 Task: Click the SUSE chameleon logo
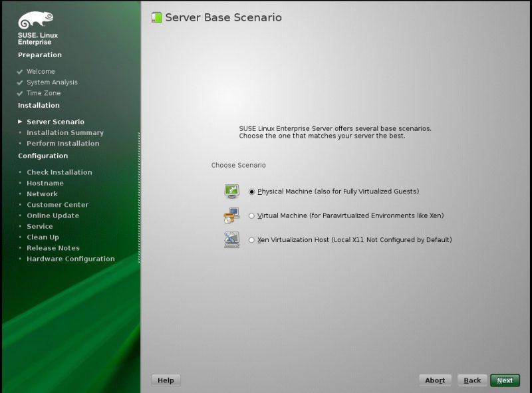(35, 21)
